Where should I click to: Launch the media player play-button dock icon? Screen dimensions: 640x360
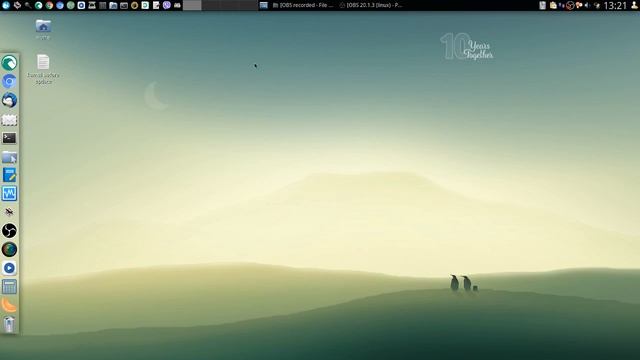(9, 268)
